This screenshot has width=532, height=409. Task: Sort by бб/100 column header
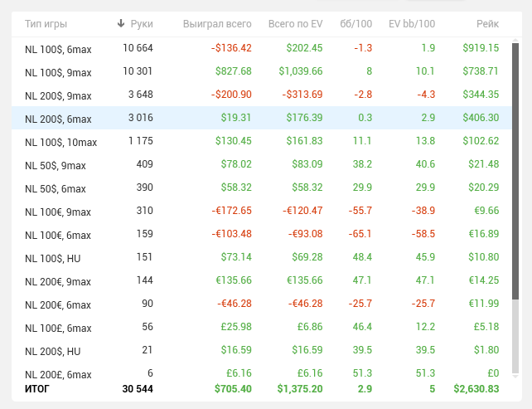[356, 23]
